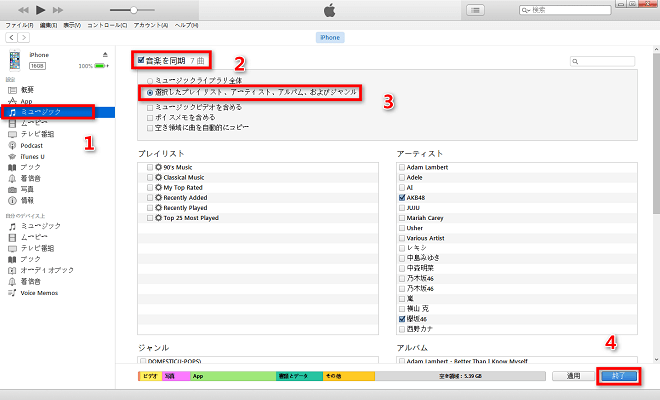
Task: Check the Classical Music playlist
Action: click(150, 177)
